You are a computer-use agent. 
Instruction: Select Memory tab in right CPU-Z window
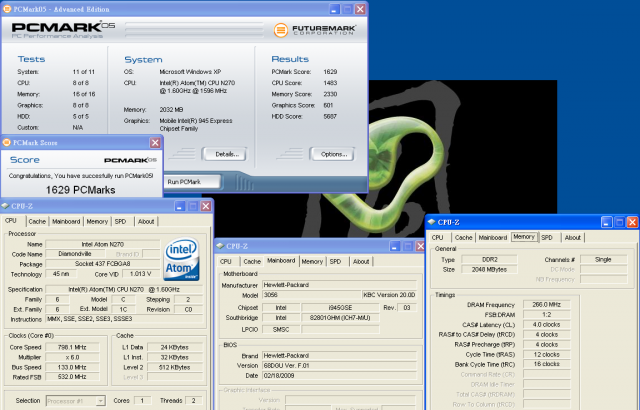point(524,237)
